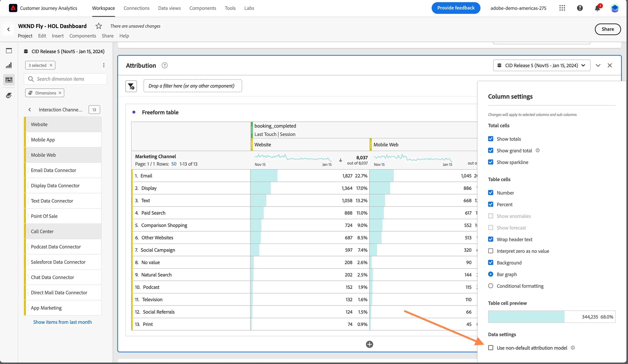Open the user profile avatar
Image resolution: width=628 pixels, height=364 pixels.
pos(615,8)
